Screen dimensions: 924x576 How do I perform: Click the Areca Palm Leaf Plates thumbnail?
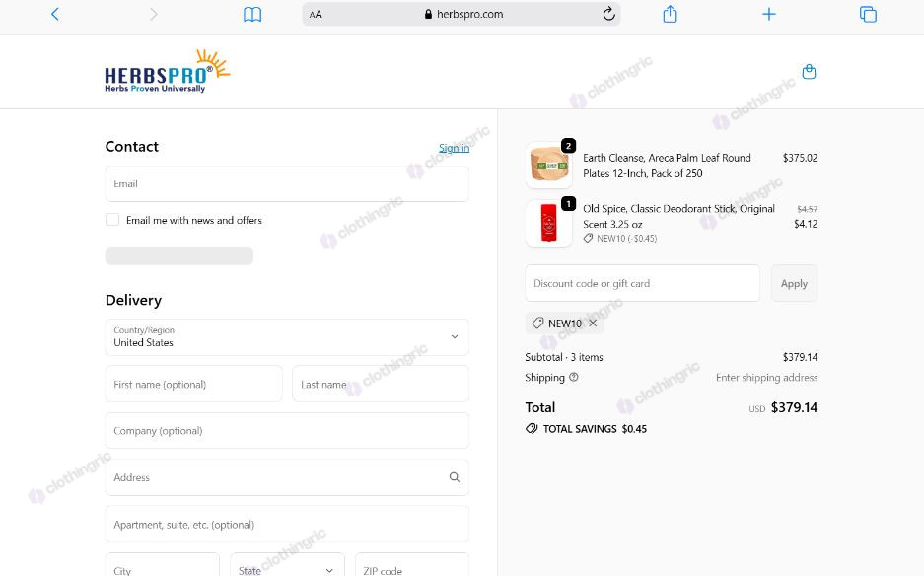[548, 165]
